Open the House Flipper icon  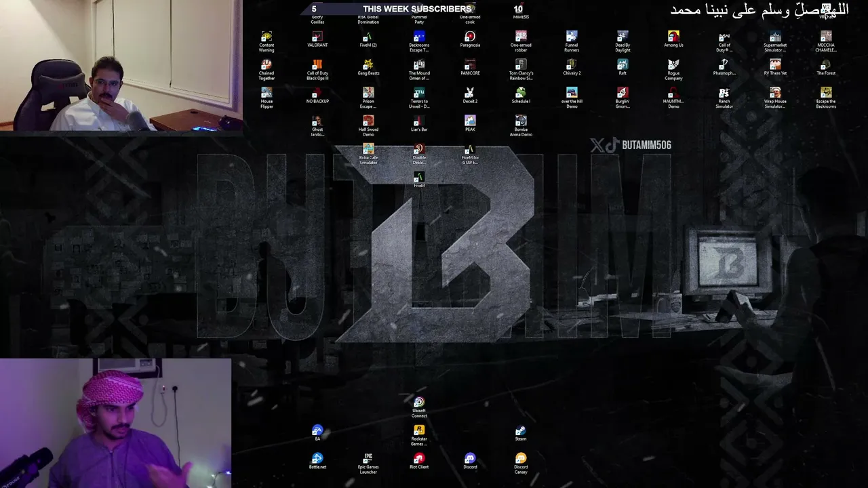267,98
